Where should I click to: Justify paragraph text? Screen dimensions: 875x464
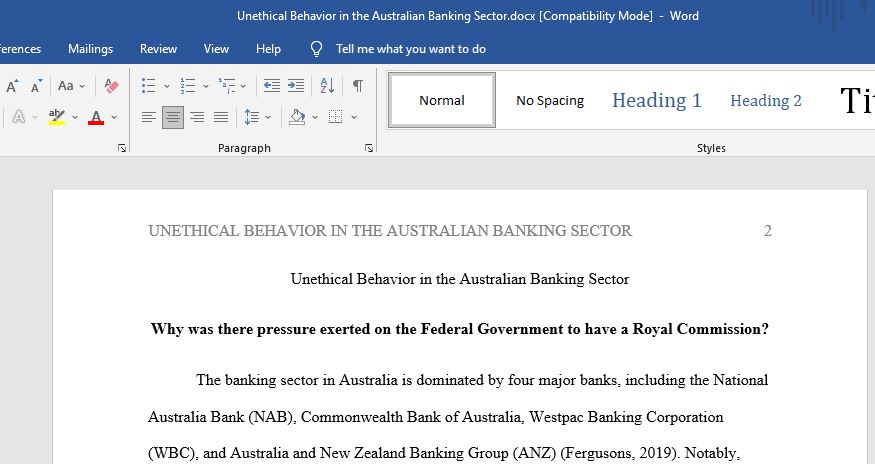(x=221, y=117)
